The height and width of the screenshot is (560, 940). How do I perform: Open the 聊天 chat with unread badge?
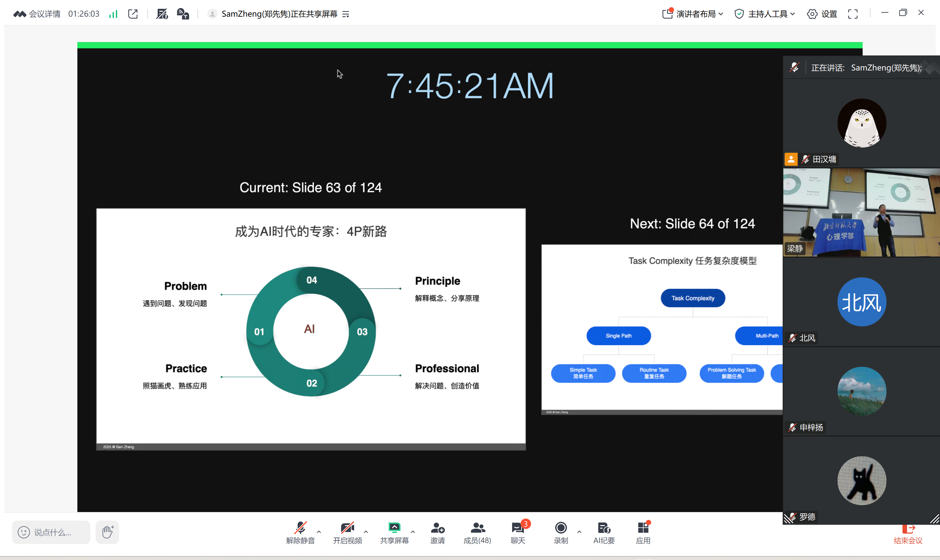point(518,532)
